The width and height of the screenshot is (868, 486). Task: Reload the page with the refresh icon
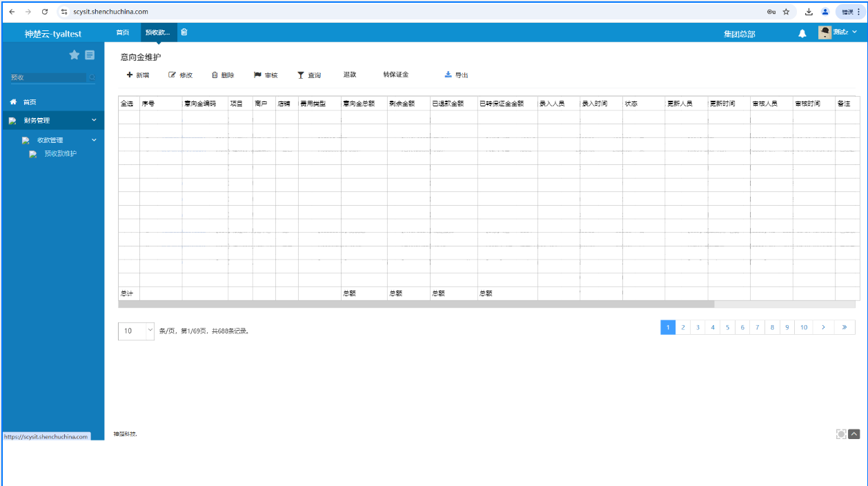pos(45,12)
